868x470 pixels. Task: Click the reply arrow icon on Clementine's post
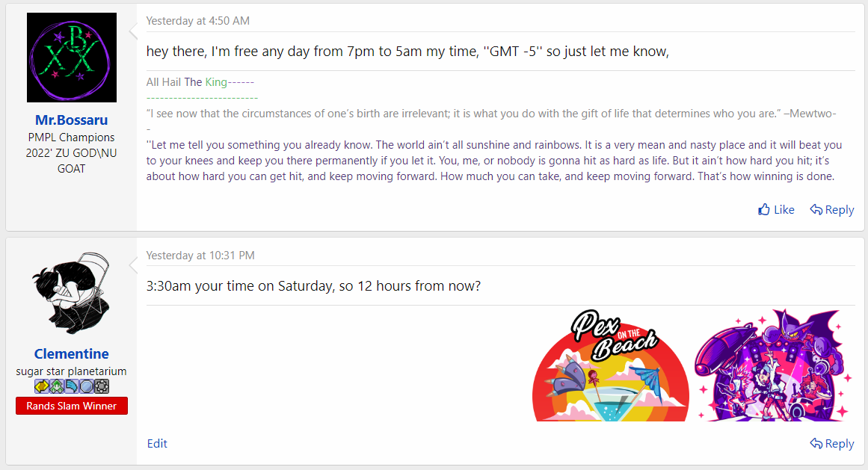pos(816,444)
